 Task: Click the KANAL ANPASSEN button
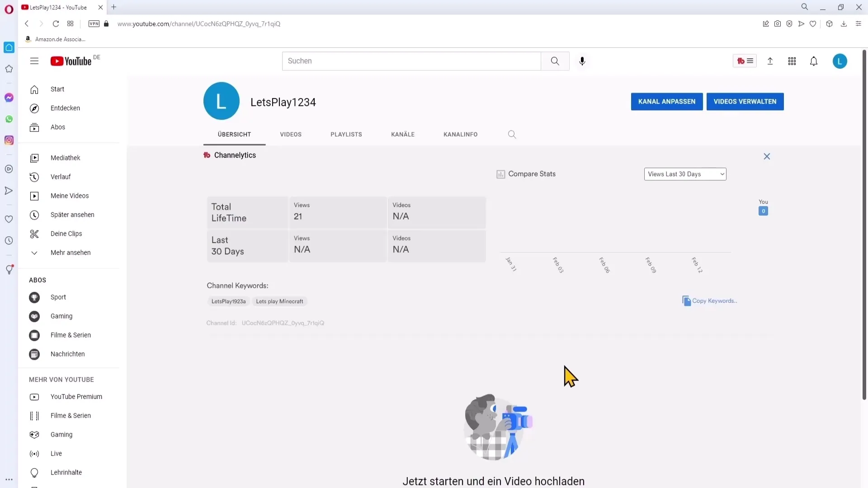[666, 101]
